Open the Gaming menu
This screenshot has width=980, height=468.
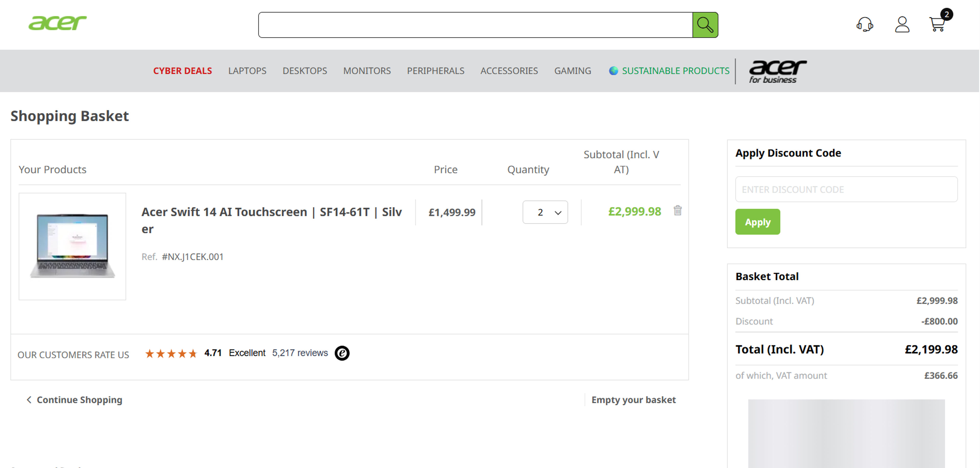pyautogui.click(x=572, y=71)
